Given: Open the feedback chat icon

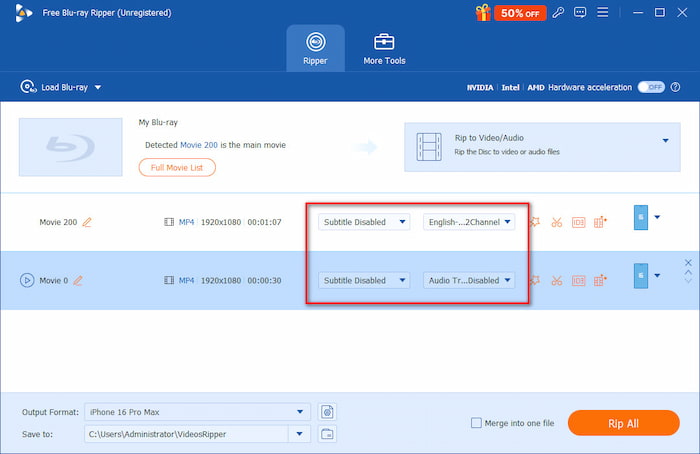Looking at the screenshot, I should pos(580,12).
